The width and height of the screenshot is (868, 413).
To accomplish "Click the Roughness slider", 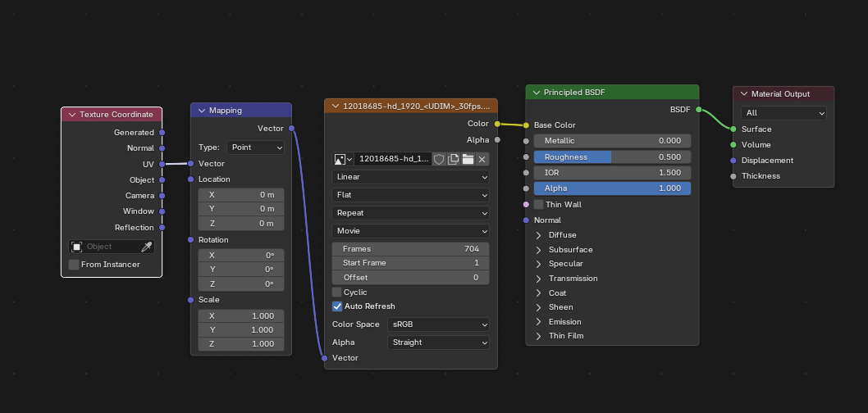I will [x=612, y=157].
